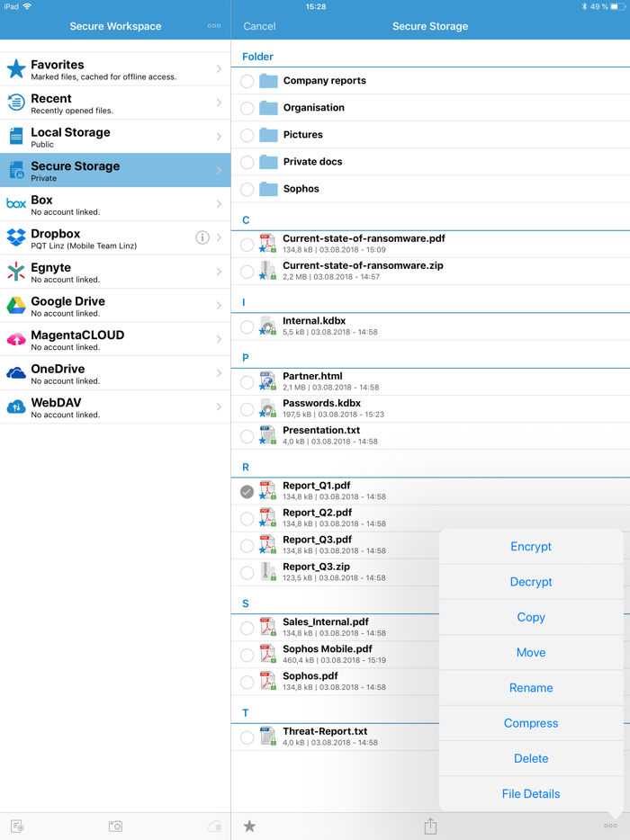Open Box row chevron
Viewport: 630px width, 840px height.
coord(219,204)
